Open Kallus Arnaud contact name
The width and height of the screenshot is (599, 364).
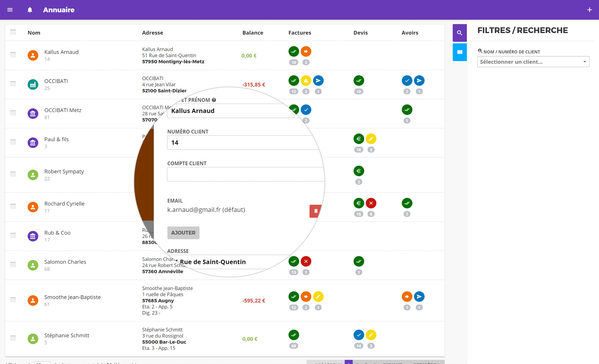[61, 52]
